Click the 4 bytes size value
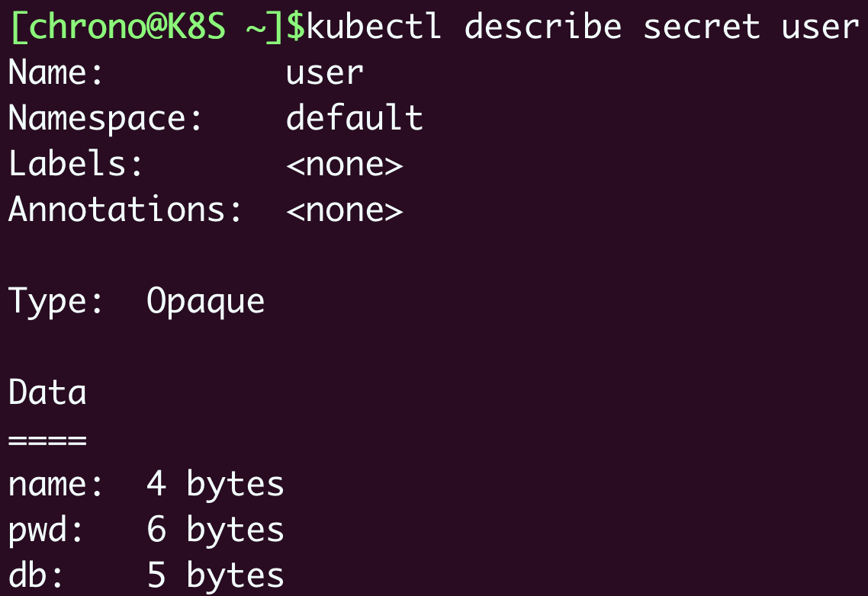This screenshot has width=868, height=596. point(215,485)
